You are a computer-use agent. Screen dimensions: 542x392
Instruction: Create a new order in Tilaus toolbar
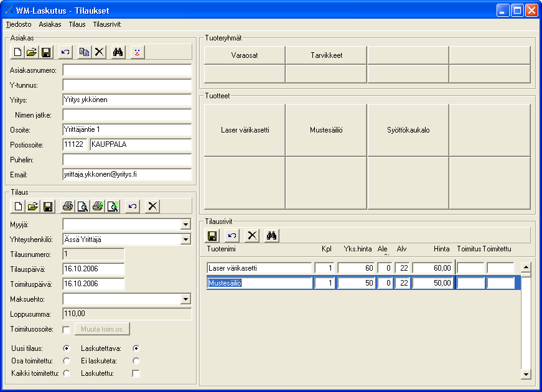[18, 207]
